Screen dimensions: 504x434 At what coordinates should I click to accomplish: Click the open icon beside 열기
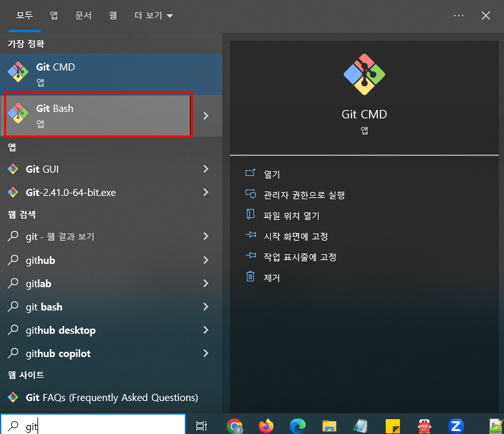coord(251,173)
